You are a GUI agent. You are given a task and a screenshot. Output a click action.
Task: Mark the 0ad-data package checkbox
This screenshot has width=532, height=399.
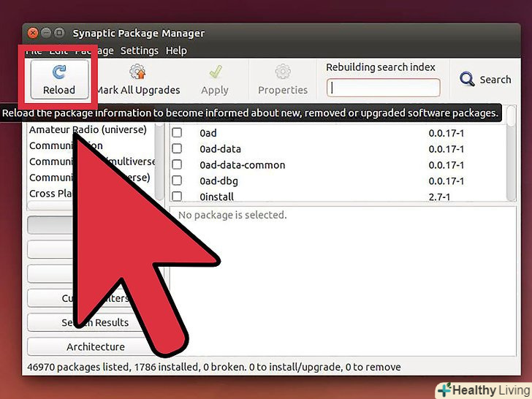click(x=177, y=148)
